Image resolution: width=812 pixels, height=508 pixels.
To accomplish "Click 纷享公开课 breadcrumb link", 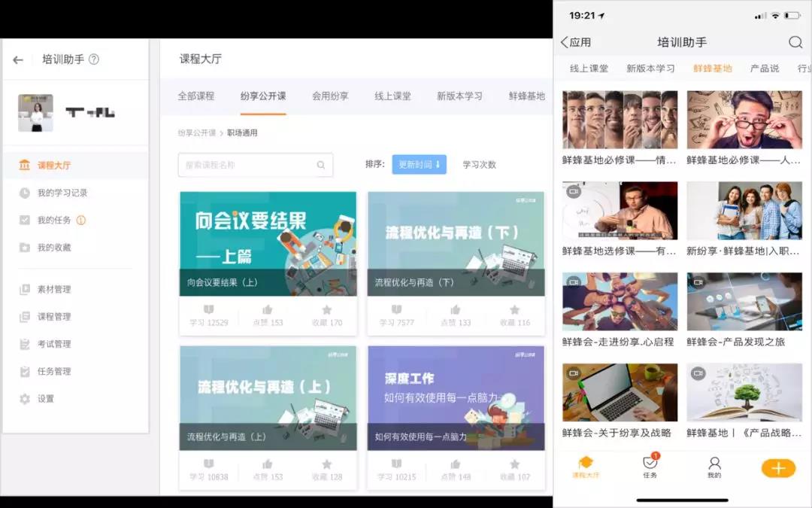I will coord(196,133).
